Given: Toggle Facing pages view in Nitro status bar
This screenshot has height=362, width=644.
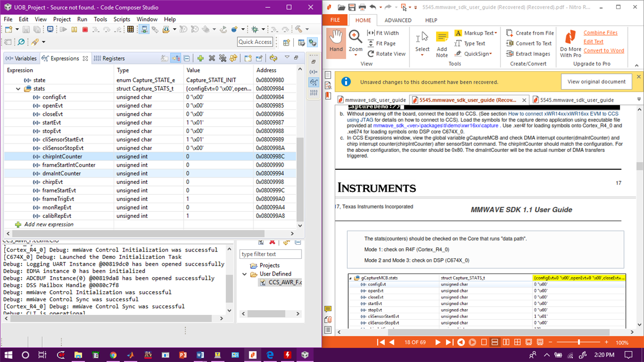Looking at the screenshot, I should pyautogui.click(x=506, y=342).
